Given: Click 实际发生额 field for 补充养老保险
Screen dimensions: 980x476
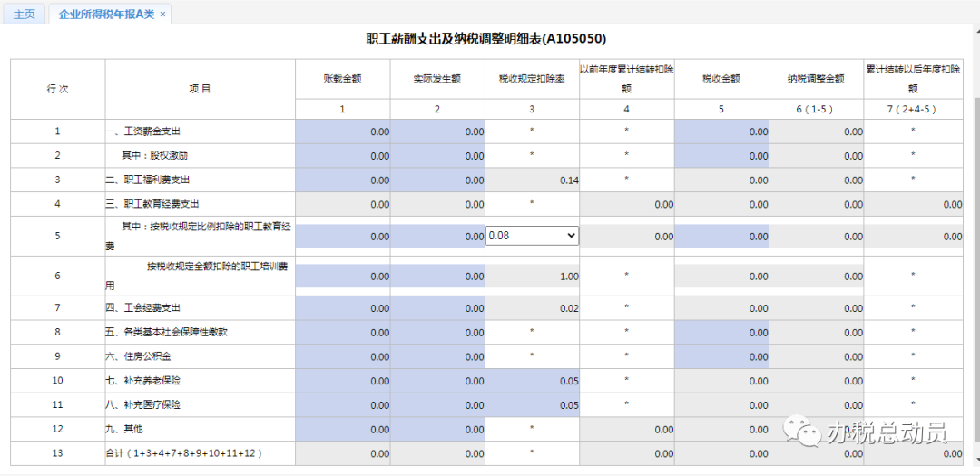Looking at the screenshot, I should pyautogui.click(x=437, y=381).
